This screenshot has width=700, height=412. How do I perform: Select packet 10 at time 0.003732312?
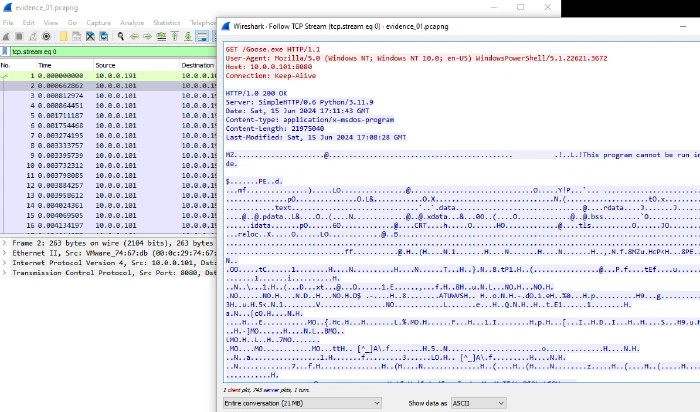(x=108, y=165)
